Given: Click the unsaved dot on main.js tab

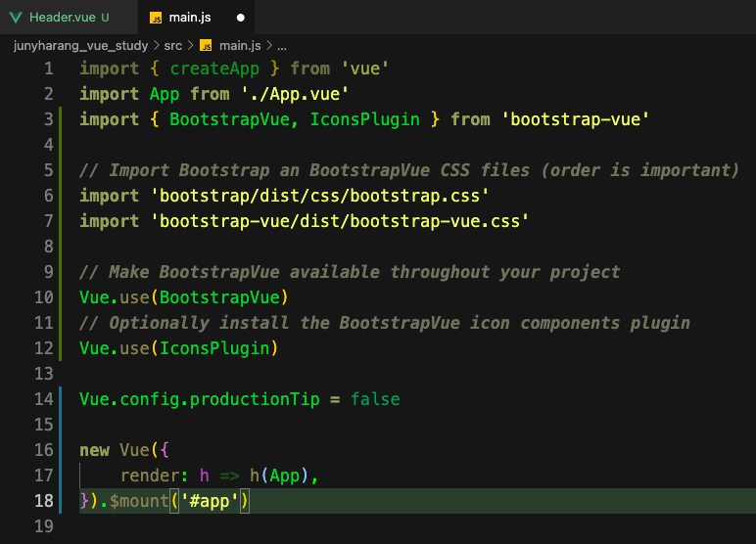Looking at the screenshot, I should 241,18.
